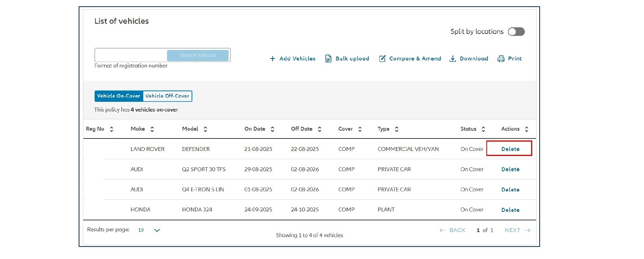Sort by Reg No column arrows
Viewport: 644px width, 259px height.
[111, 129]
